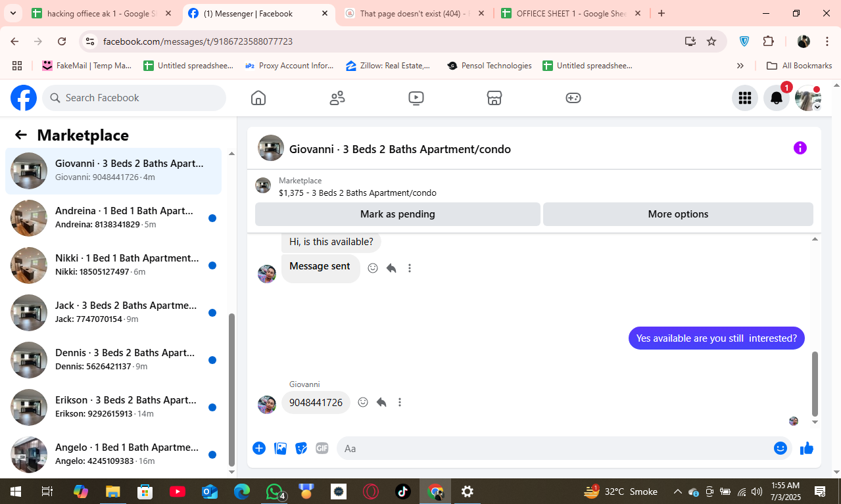
Task: Open Nikki's conversation
Action: 114,265
